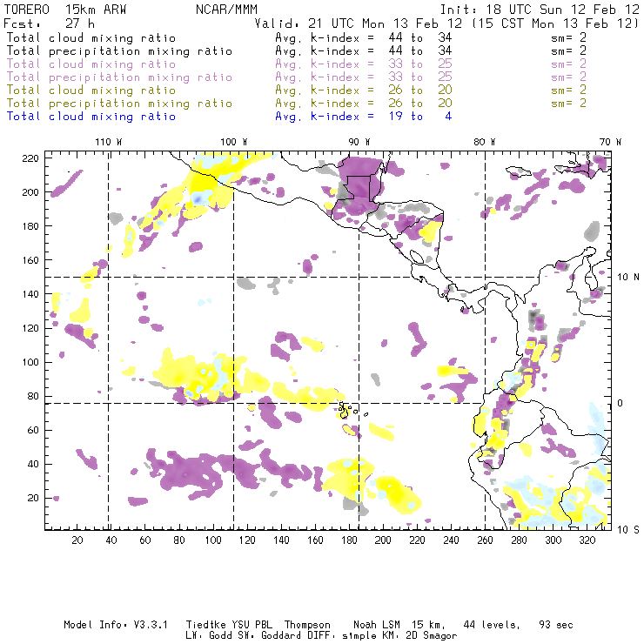Select the "90 W" longitude label

pyautogui.click(x=359, y=142)
